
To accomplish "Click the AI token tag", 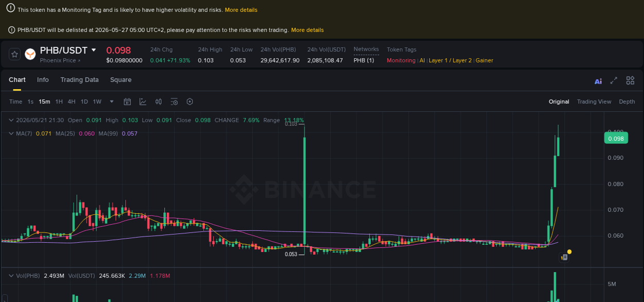I will pyautogui.click(x=422, y=60).
